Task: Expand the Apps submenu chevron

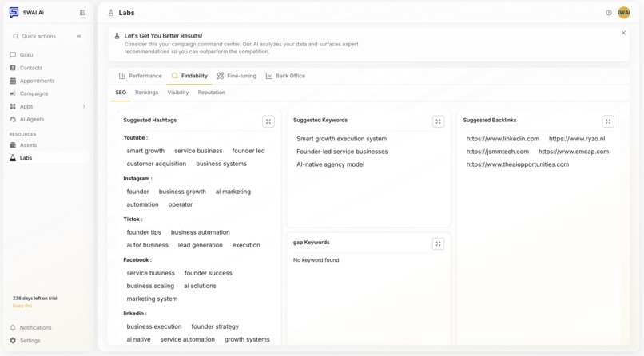Action: point(84,106)
